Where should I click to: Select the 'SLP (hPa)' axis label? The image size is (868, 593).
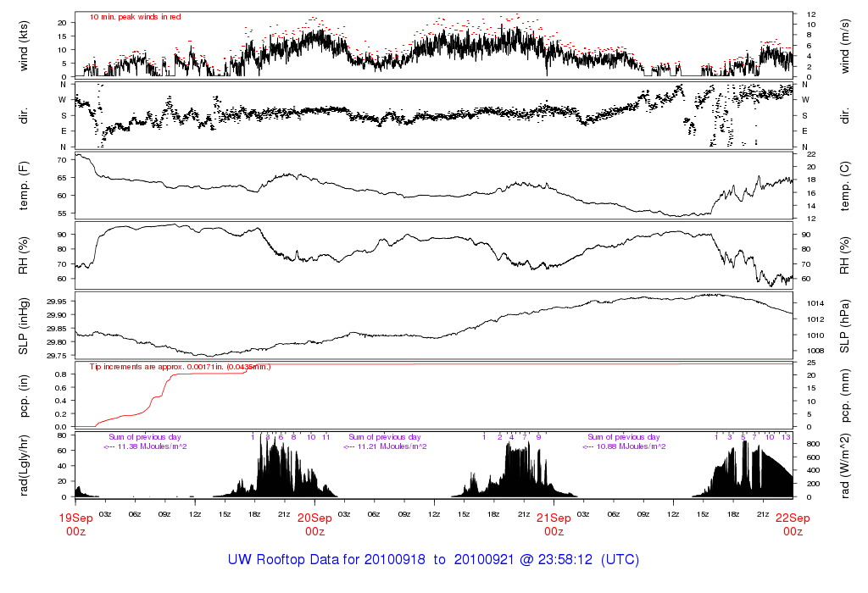(845, 326)
